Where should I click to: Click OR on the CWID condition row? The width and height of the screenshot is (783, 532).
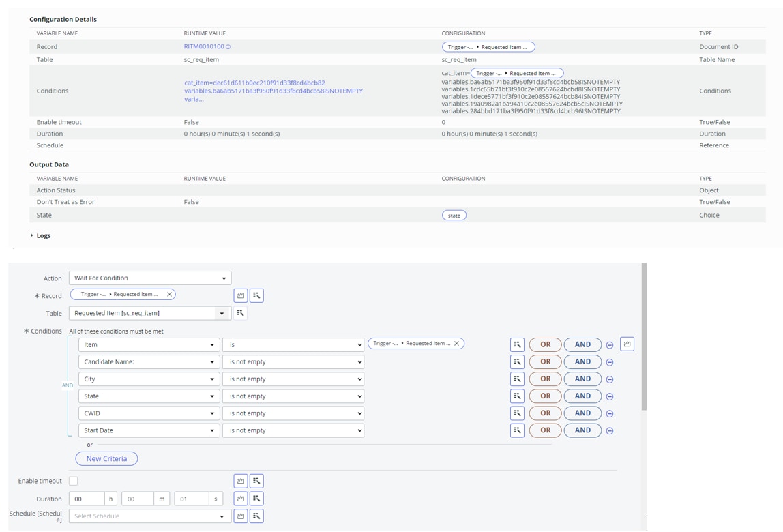[545, 413]
